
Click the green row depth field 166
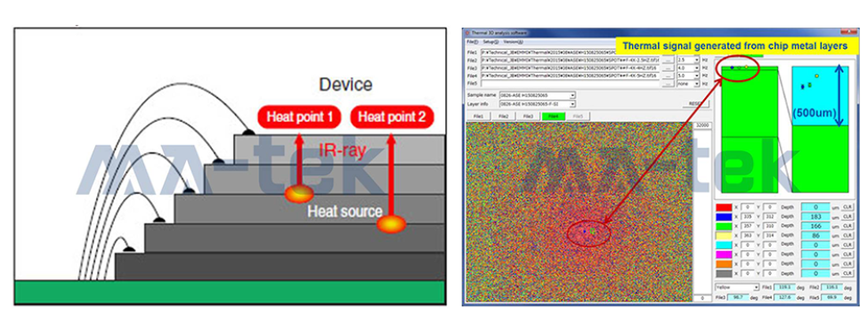click(x=815, y=226)
